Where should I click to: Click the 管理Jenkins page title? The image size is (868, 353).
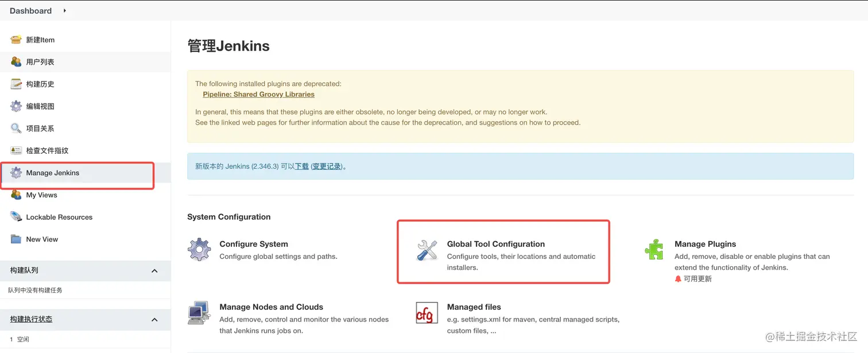(x=228, y=46)
